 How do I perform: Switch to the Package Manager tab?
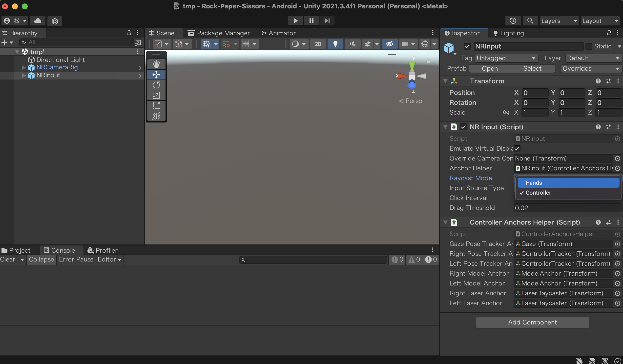pos(219,33)
